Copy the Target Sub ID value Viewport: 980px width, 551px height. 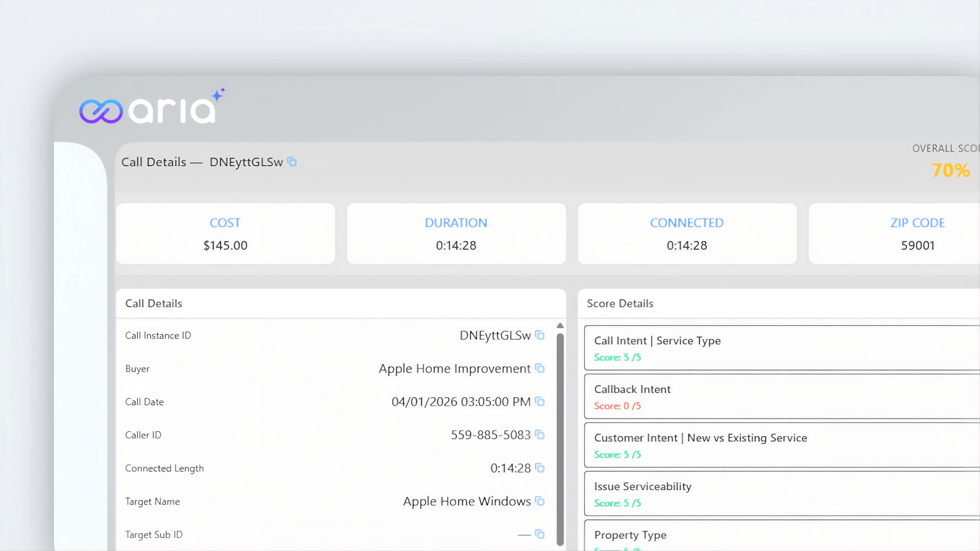click(x=540, y=534)
